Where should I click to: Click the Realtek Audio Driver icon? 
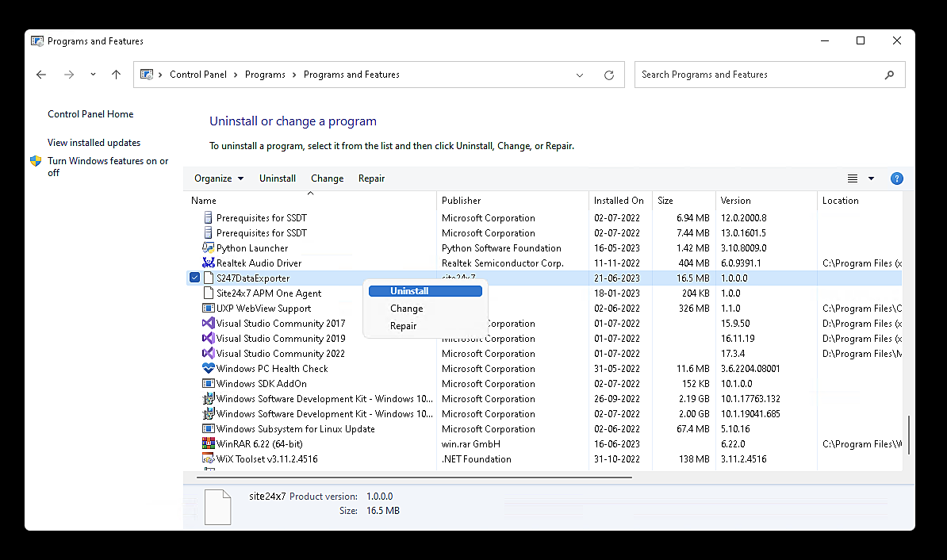(x=208, y=263)
